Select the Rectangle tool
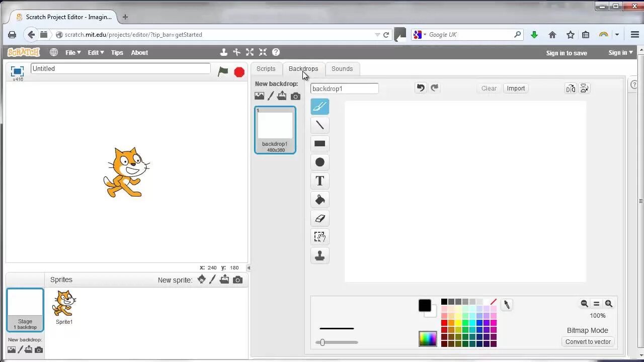This screenshot has height=362, width=644. click(319, 143)
